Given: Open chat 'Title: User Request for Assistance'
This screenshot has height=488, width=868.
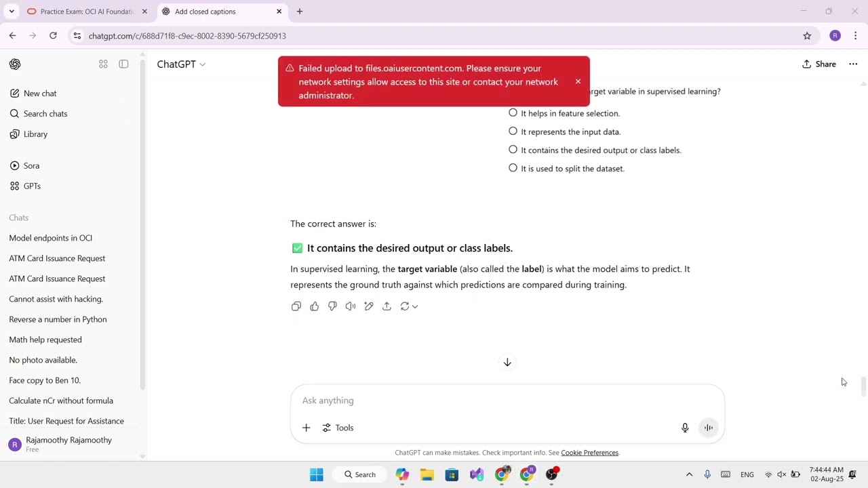Looking at the screenshot, I should (66, 421).
